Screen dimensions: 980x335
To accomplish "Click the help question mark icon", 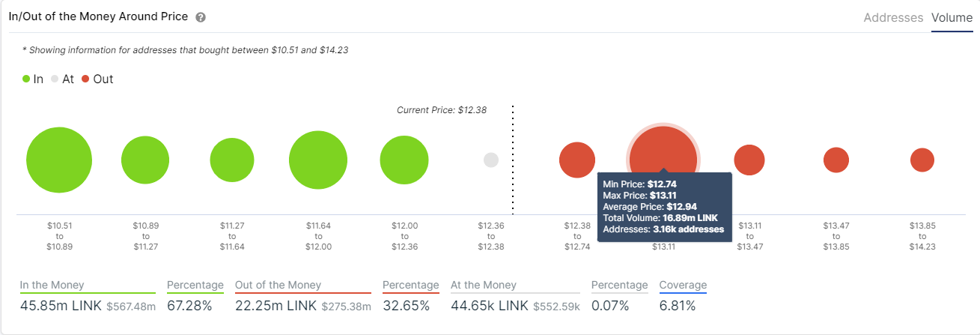I will (x=200, y=17).
